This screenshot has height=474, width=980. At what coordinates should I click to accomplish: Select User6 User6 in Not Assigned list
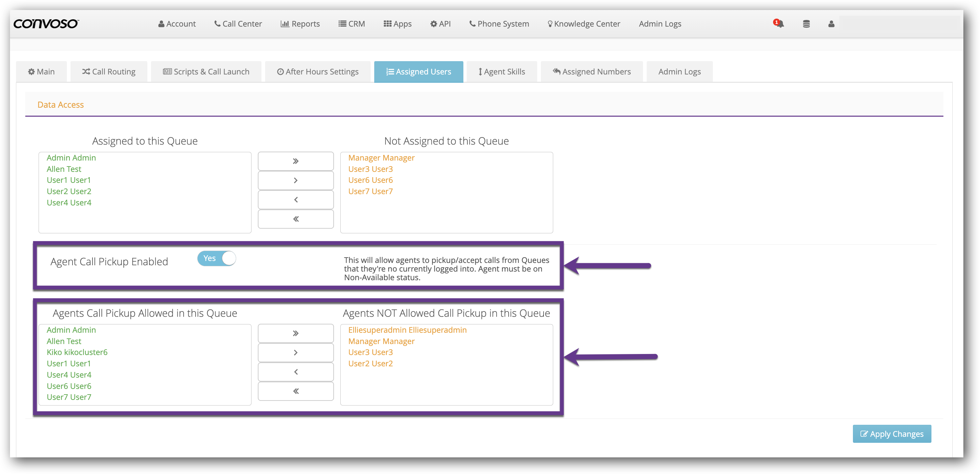(370, 180)
